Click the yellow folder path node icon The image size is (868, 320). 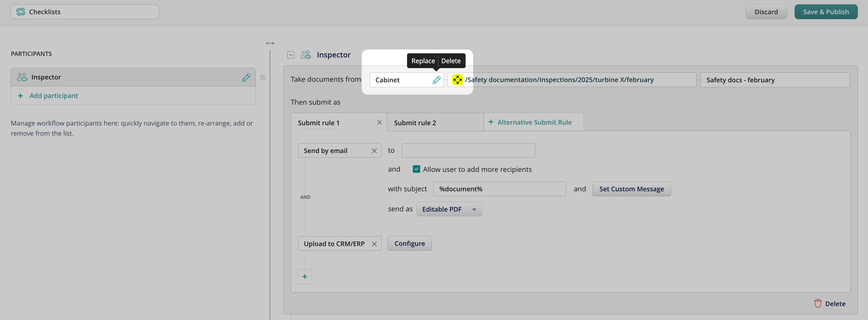[x=457, y=80]
